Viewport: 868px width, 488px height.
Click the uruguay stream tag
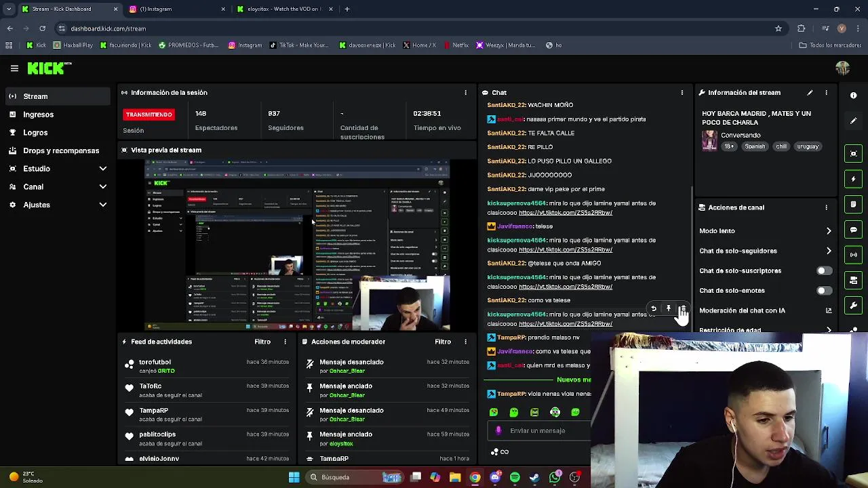[x=808, y=146]
